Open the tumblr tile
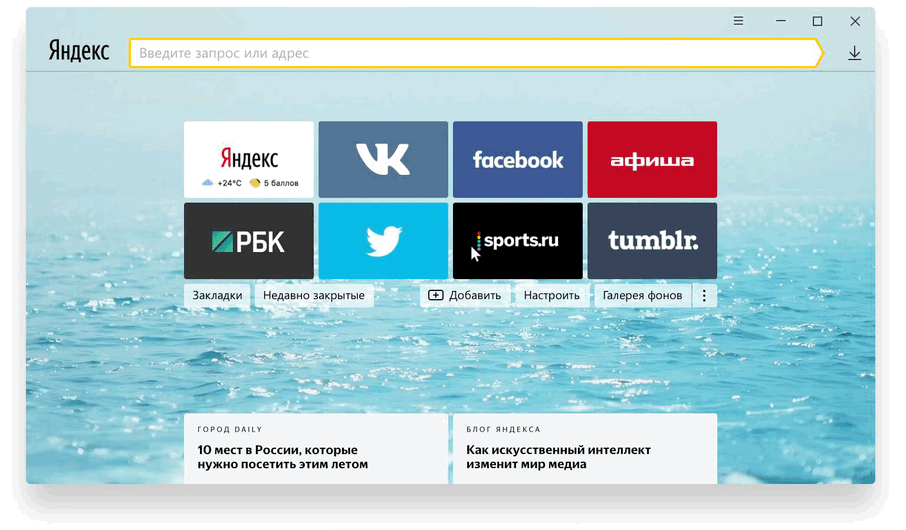The height and width of the screenshot is (530, 906). tap(652, 241)
